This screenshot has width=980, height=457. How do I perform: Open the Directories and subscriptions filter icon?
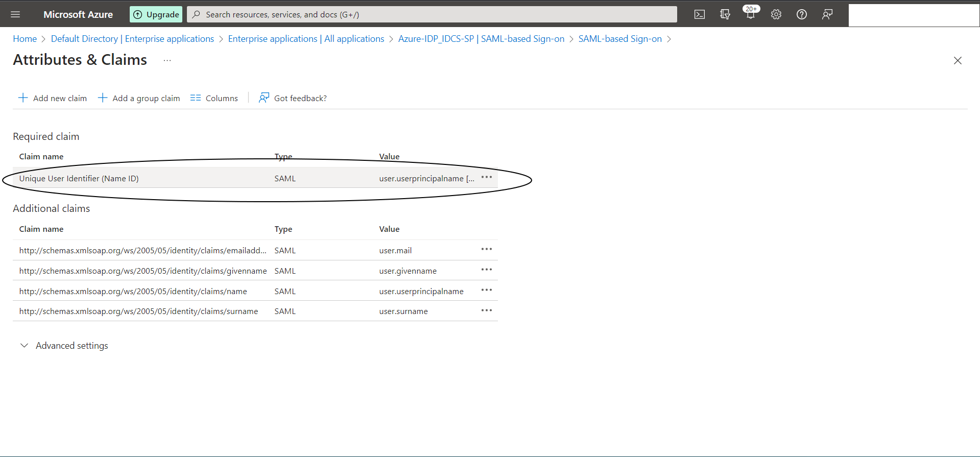725,14
